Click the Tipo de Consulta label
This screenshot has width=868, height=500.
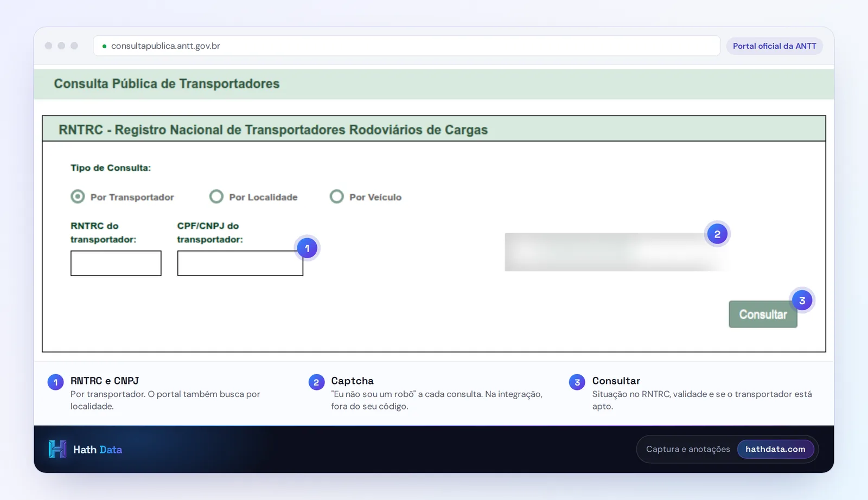(111, 168)
